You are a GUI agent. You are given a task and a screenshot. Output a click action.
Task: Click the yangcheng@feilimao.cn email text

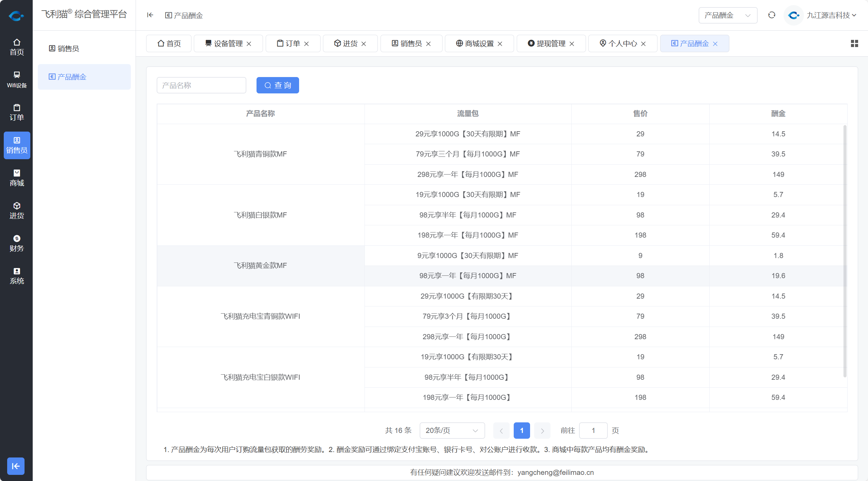555,472
